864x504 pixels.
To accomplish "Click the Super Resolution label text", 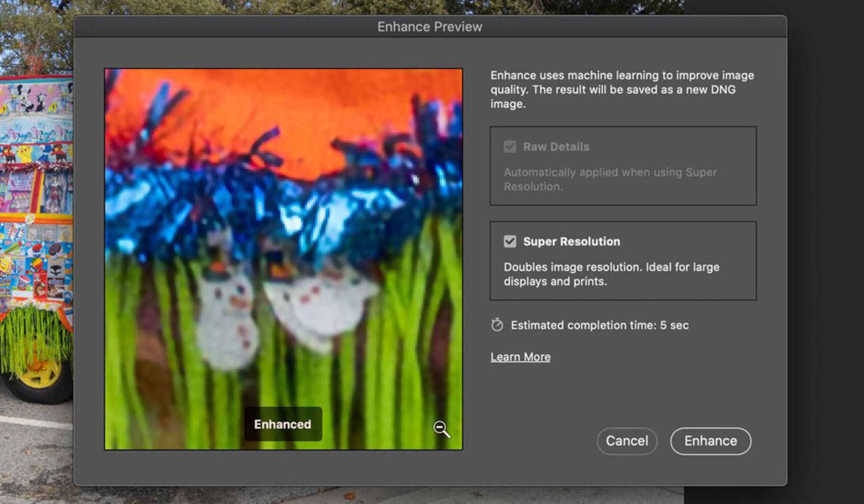I will click(x=571, y=242).
